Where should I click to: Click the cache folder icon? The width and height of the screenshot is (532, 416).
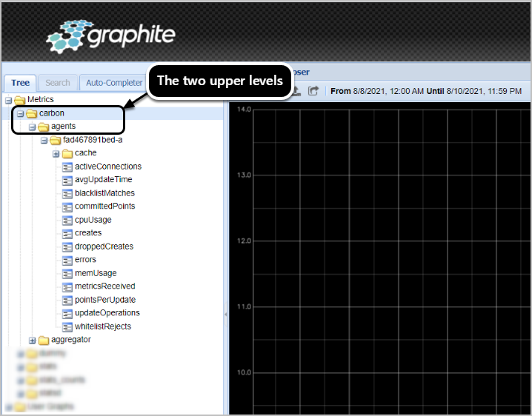click(x=67, y=153)
